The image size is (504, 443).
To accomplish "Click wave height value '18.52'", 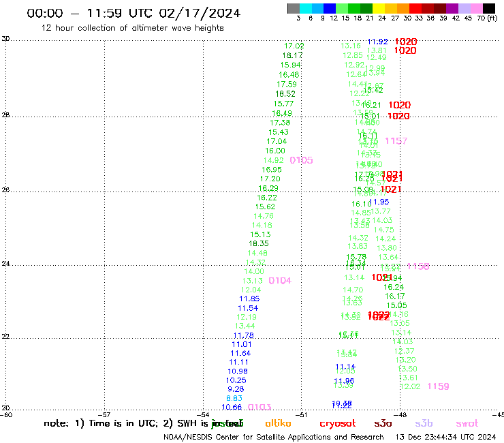I will click(x=285, y=94).
